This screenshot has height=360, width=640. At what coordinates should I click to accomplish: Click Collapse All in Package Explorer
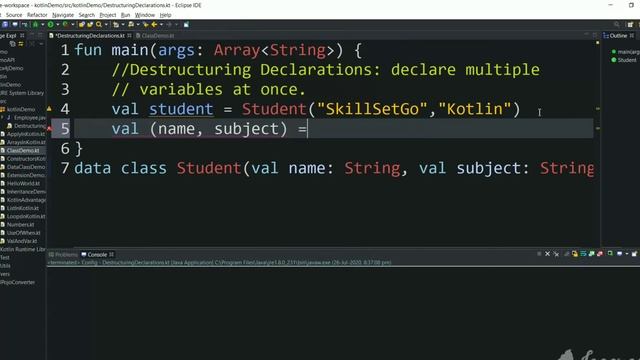pyautogui.click(x=12, y=44)
